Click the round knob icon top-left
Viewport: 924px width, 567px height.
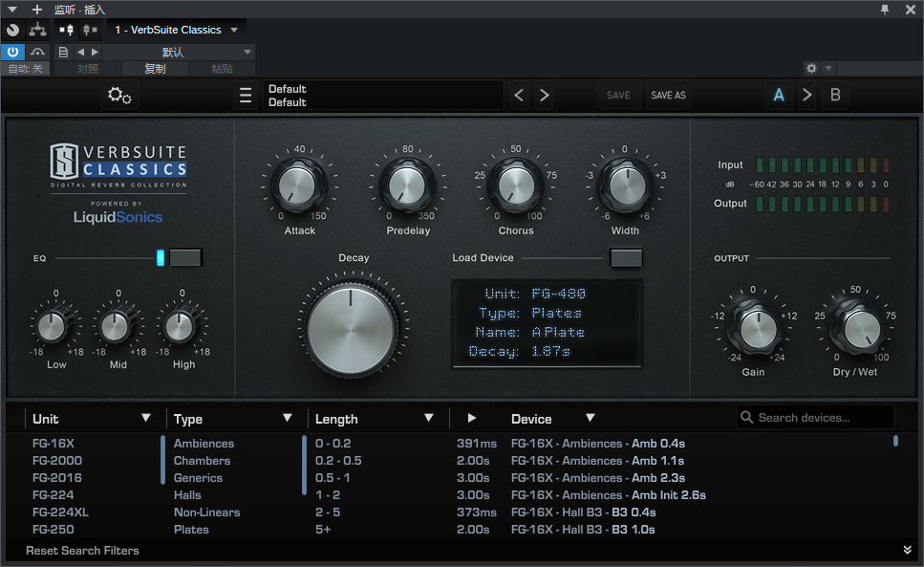(x=13, y=30)
